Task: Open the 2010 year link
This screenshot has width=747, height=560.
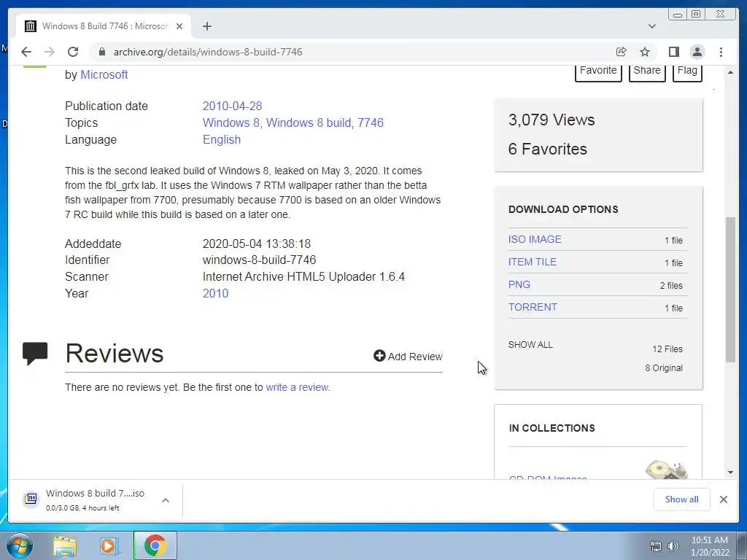Action: click(215, 293)
